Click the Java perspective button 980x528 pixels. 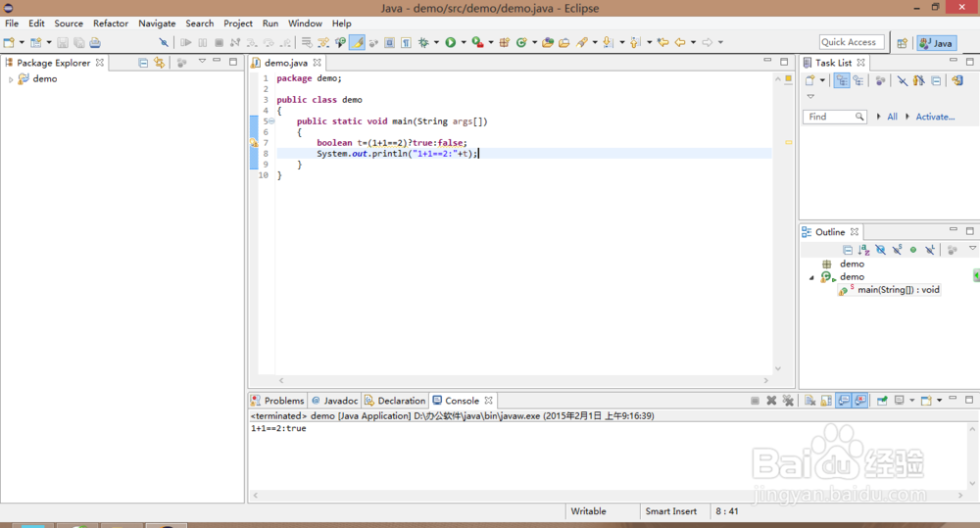(x=936, y=43)
